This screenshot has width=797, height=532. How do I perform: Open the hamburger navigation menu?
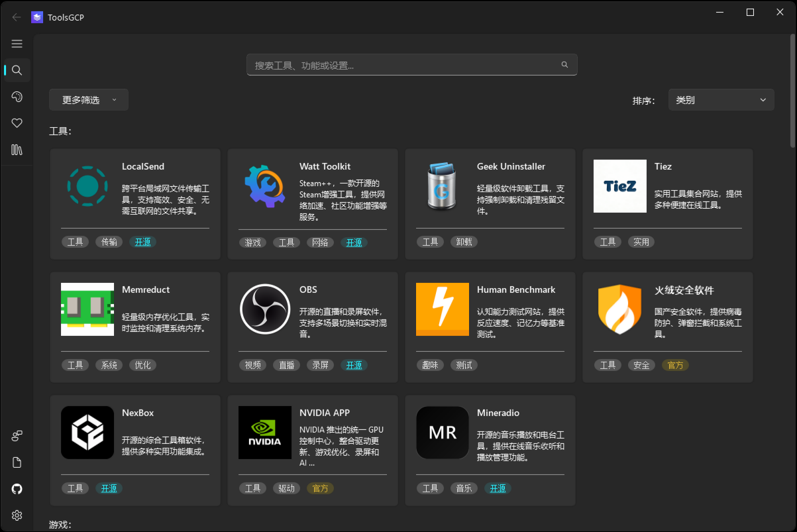tap(17, 44)
